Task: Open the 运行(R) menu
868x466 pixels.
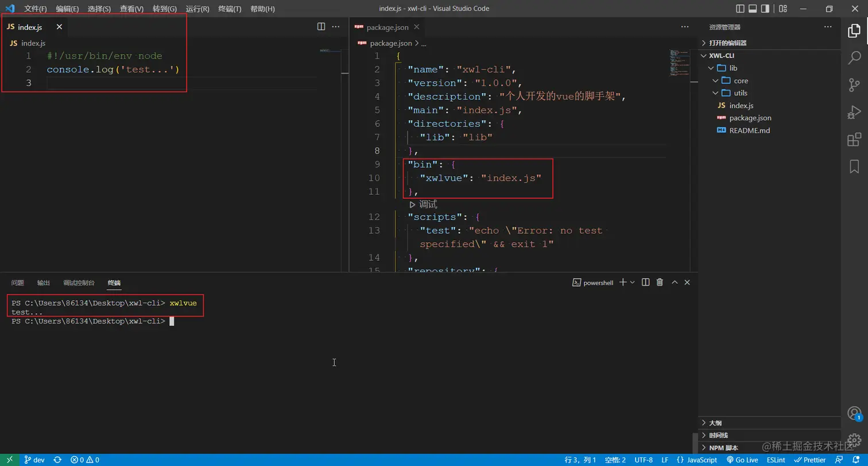Action: pyautogui.click(x=197, y=9)
